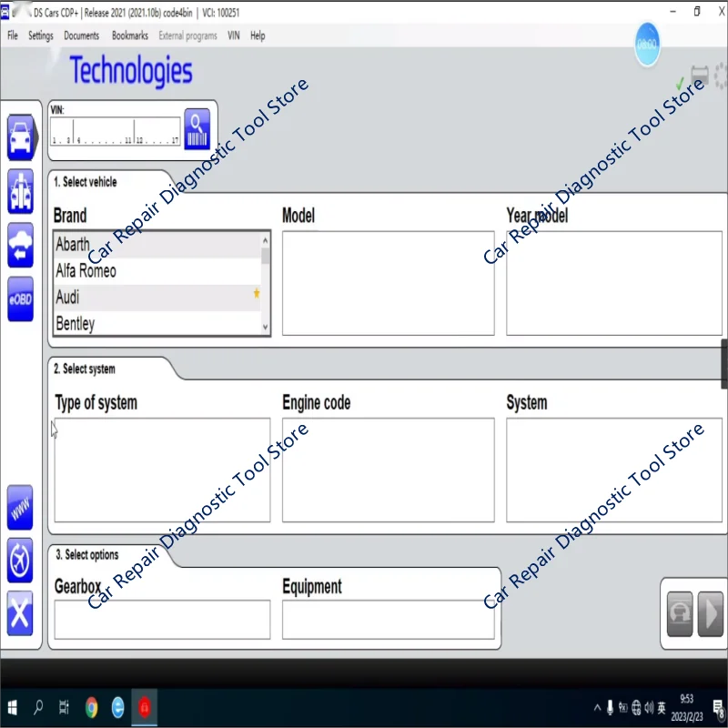Screen dimensions: 728x728
Task: Open the Documents menu
Action: (81, 35)
